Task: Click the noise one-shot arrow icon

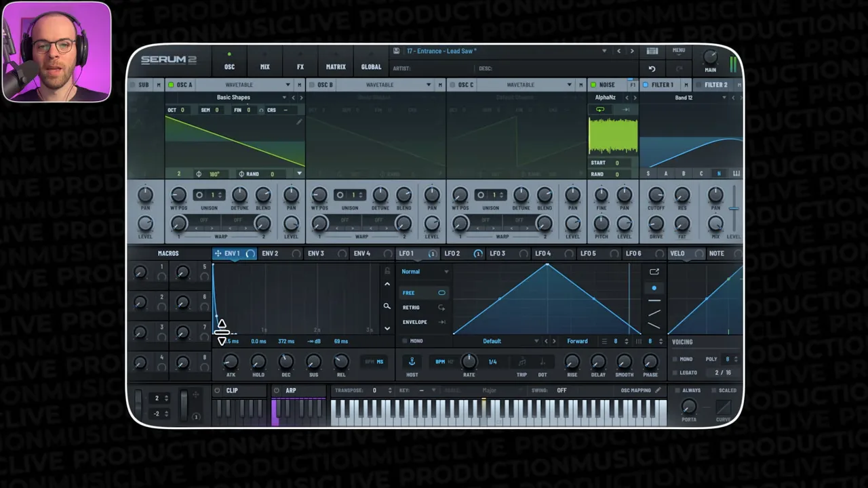Action: click(x=625, y=109)
